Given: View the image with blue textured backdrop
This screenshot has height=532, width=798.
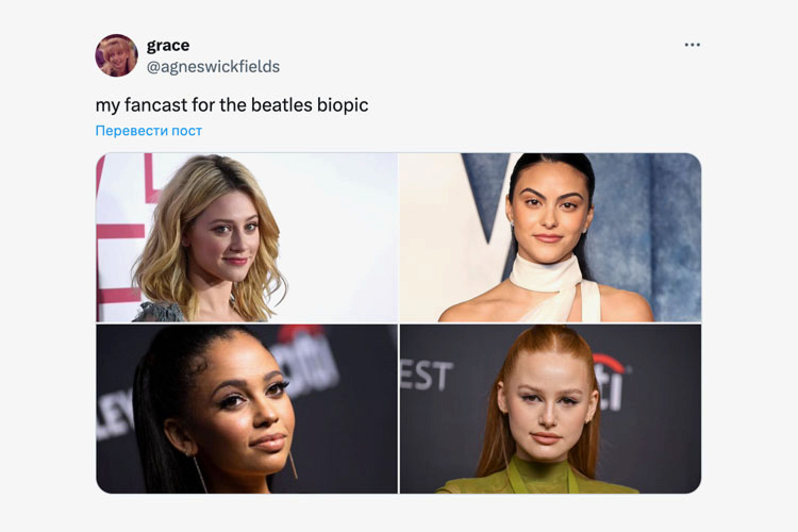Looking at the screenshot, I should click(x=550, y=237).
